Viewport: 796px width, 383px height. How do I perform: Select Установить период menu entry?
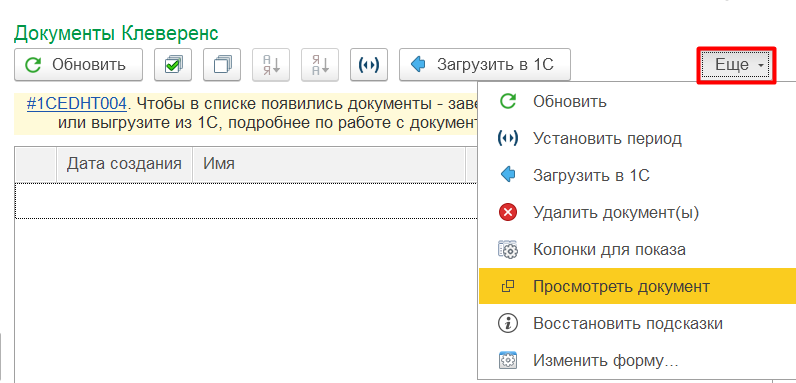click(637, 138)
